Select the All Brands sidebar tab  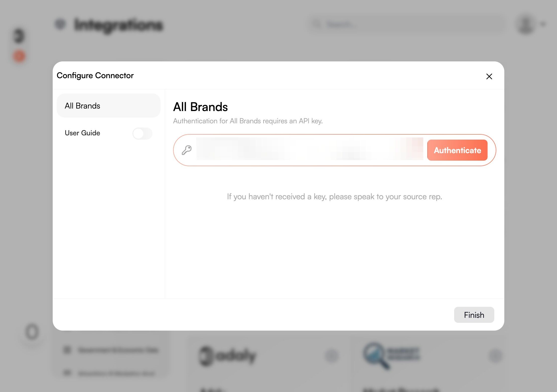point(108,106)
